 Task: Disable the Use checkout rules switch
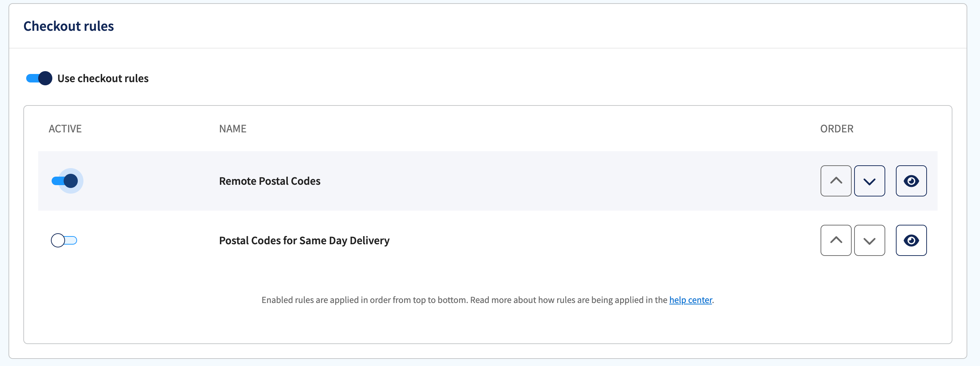39,78
